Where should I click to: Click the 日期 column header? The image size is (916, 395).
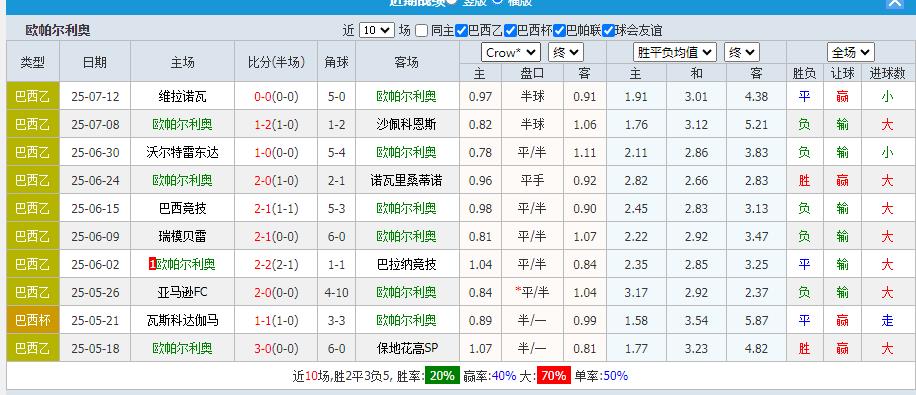[95, 62]
